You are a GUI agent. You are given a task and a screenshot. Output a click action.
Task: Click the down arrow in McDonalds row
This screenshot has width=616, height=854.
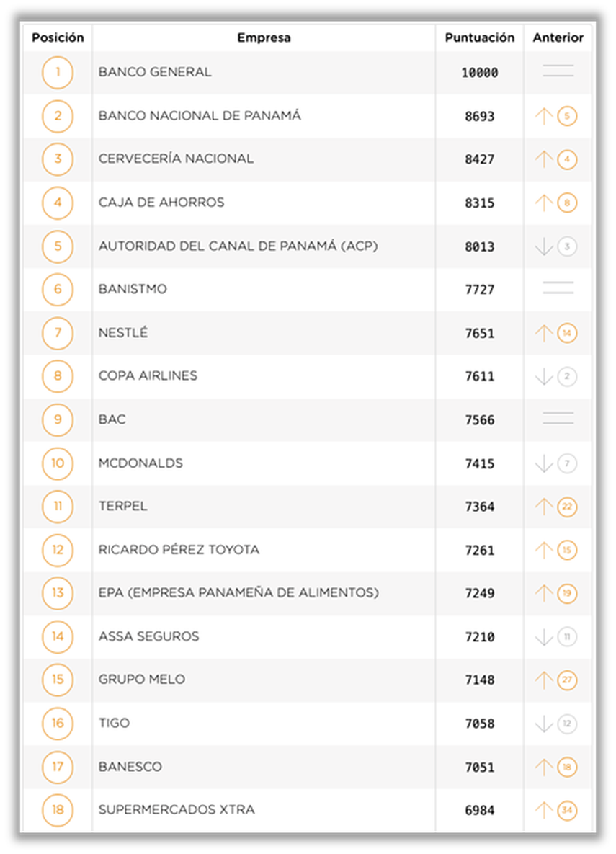point(544,463)
